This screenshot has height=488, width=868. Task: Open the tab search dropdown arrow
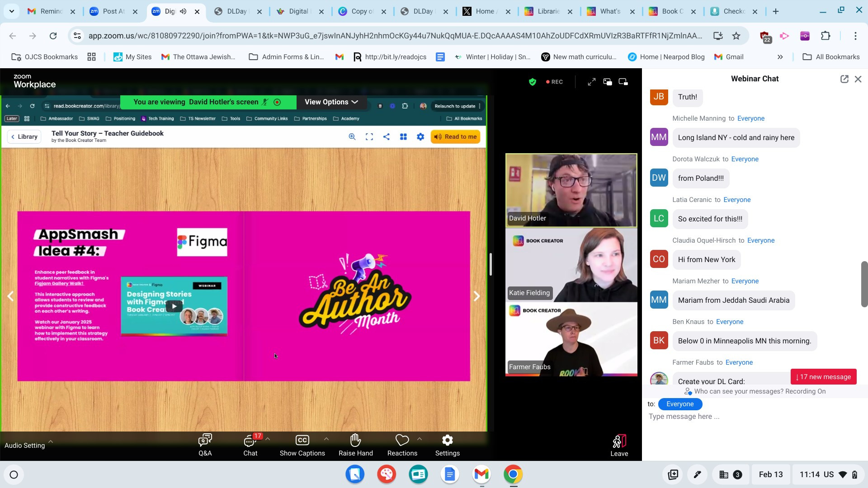pyautogui.click(x=11, y=11)
